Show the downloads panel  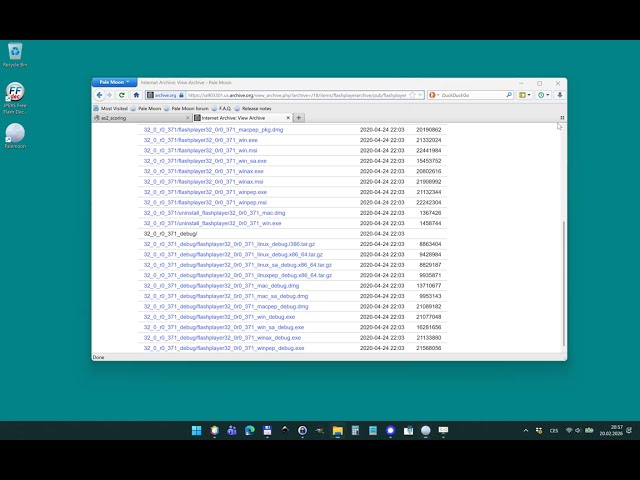(560, 95)
